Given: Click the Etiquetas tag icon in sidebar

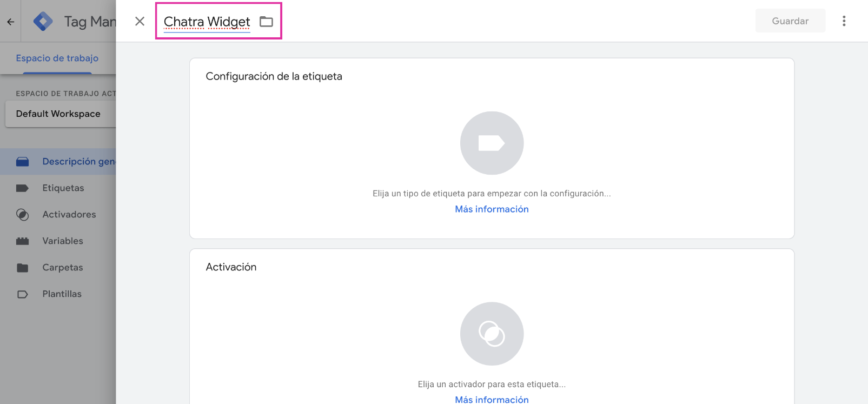Looking at the screenshot, I should pos(22,188).
